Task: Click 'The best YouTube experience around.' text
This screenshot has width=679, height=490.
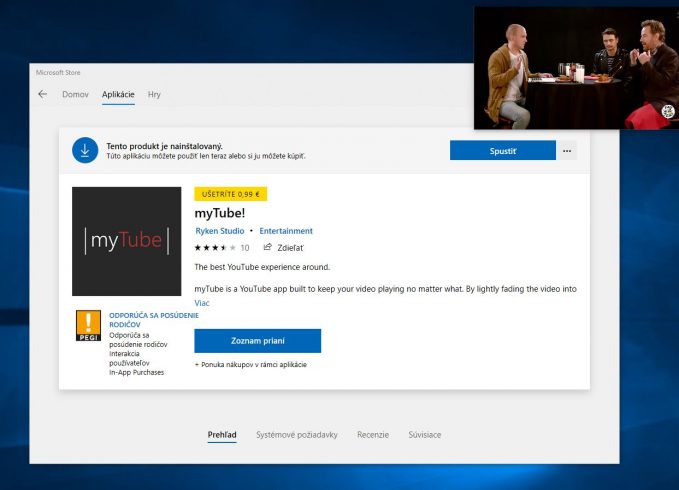Action: pos(262,267)
